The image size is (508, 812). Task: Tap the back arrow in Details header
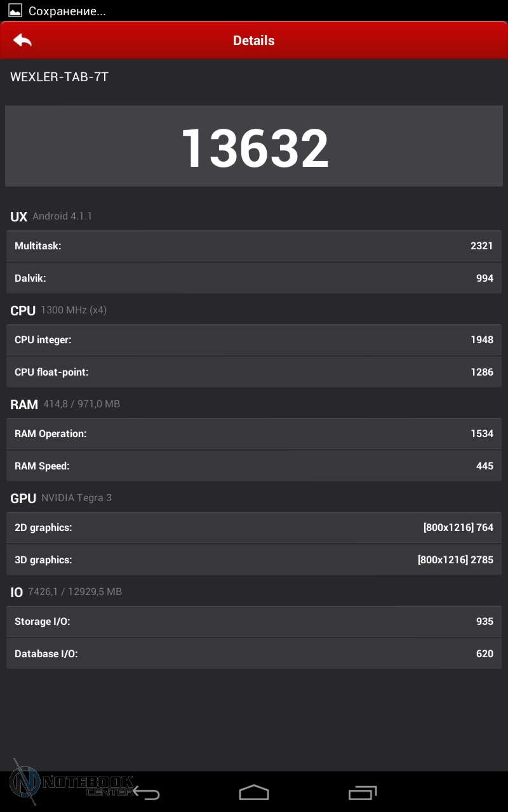click(23, 41)
